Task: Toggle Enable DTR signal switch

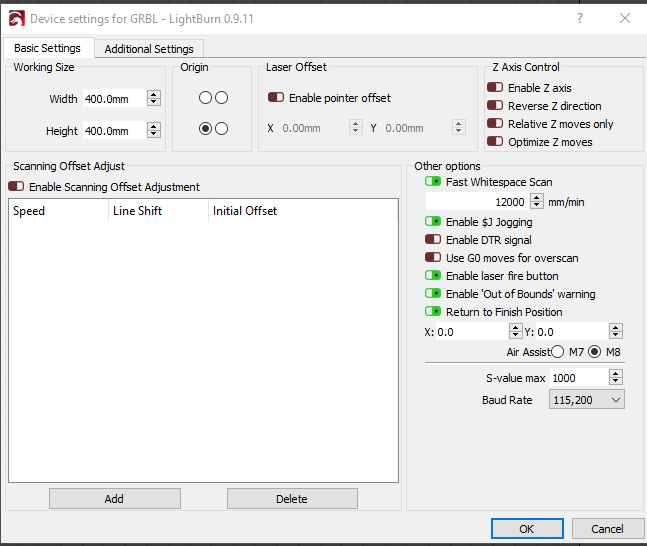Action: 433,239
